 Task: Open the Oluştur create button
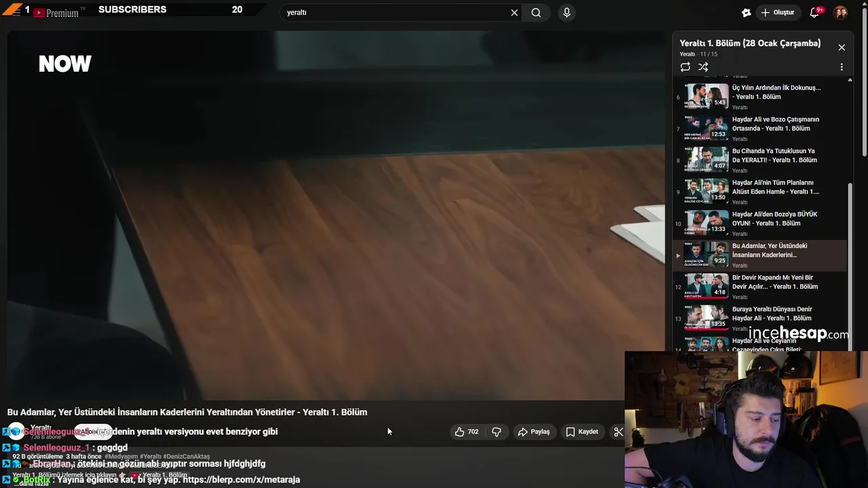(x=777, y=12)
